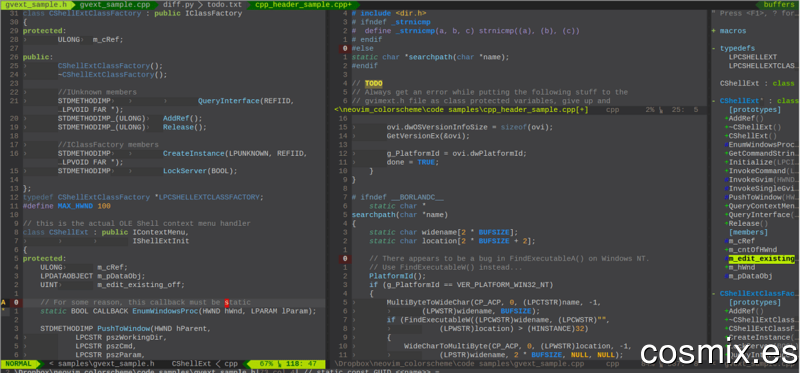Click CShellExt tag name in left statusline
800x373 pixels.
coord(191,364)
